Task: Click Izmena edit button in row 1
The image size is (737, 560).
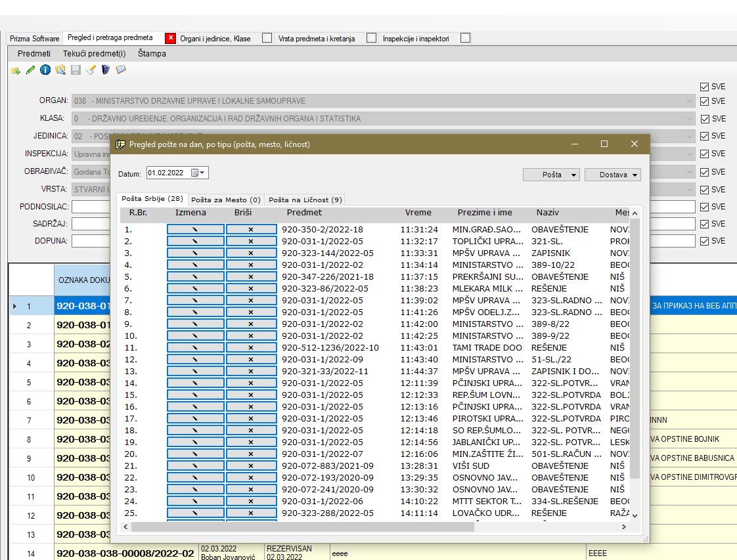Action: coord(195,229)
